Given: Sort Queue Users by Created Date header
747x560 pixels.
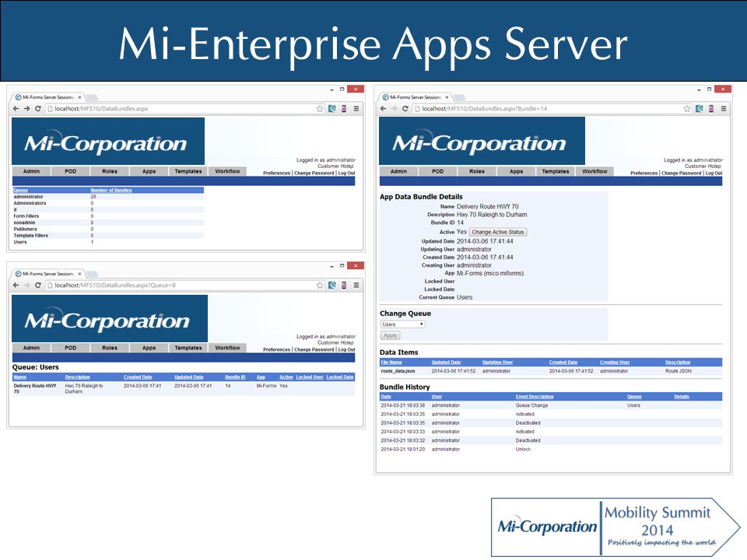Looking at the screenshot, I should [x=138, y=377].
